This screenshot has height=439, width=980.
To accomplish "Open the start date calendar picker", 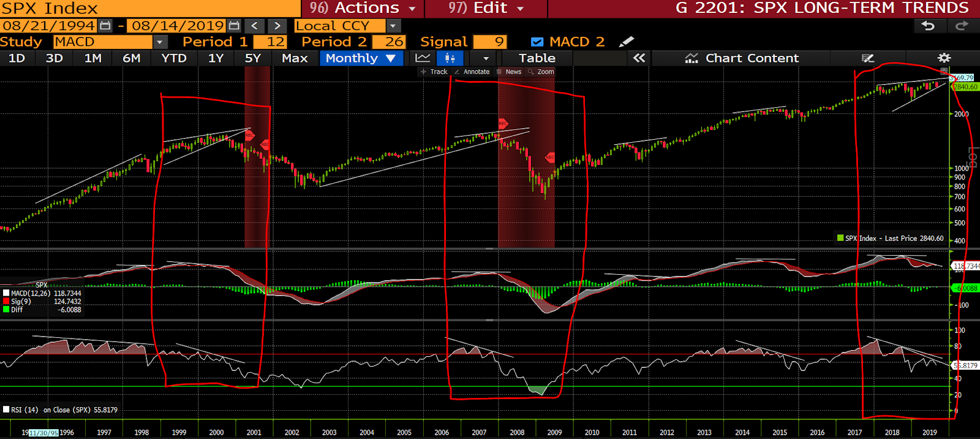I will [105, 26].
